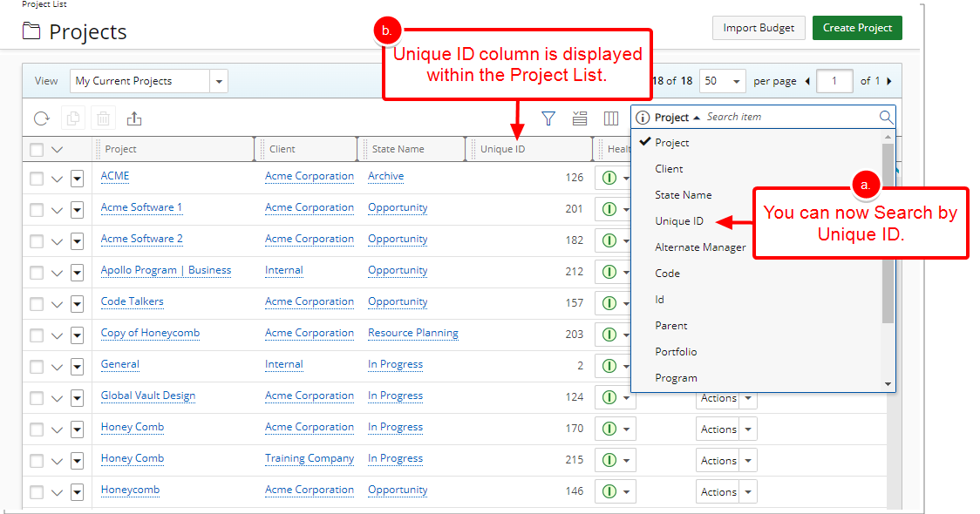Viewport: 980px width, 514px height.
Task: Open context menu box for ACME row
Action: coord(77,179)
